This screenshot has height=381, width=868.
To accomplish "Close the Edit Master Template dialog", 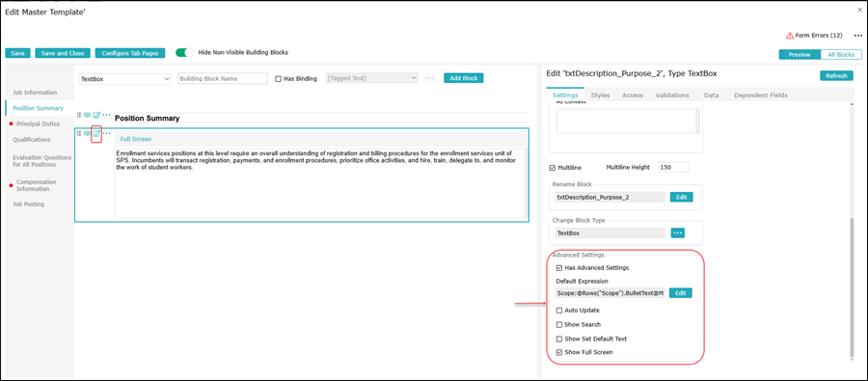I will click(x=859, y=10).
